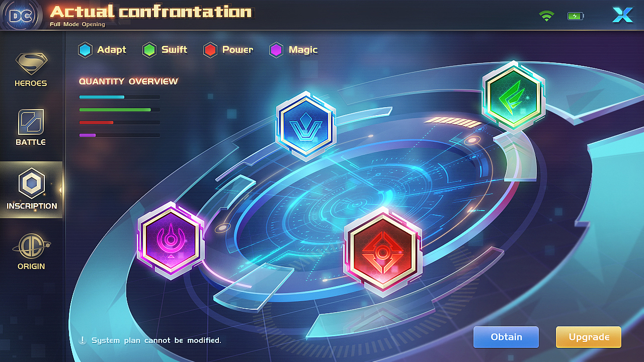Screen dimensions: 644x362
Task: Toggle the Magic filter in legend
Action: point(294,50)
